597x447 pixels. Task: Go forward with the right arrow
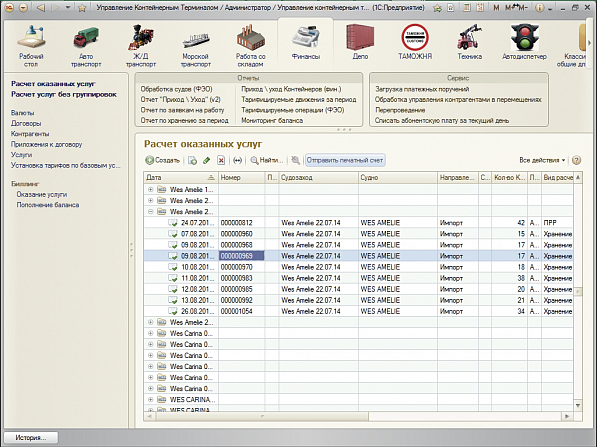coord(56,7)
